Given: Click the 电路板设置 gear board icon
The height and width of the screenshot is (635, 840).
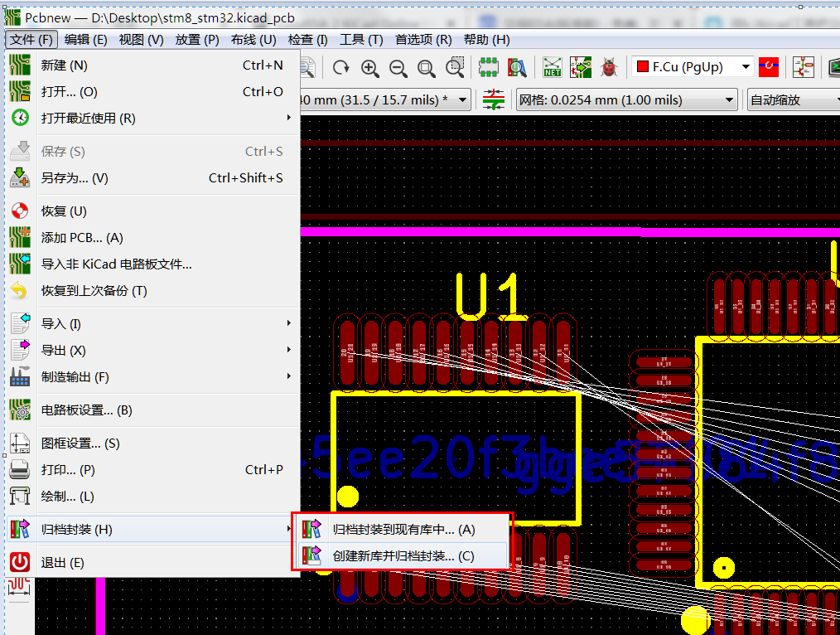Looking at the screenshot, I should pyautogui.click(x=20, y=410).
